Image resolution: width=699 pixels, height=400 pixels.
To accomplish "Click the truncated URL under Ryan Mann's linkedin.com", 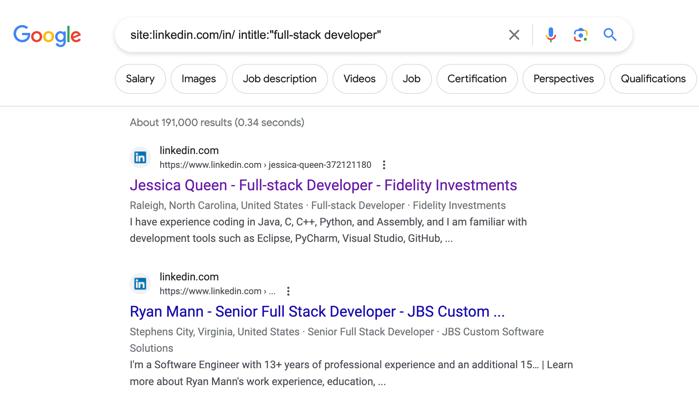I will pos(217,291).
